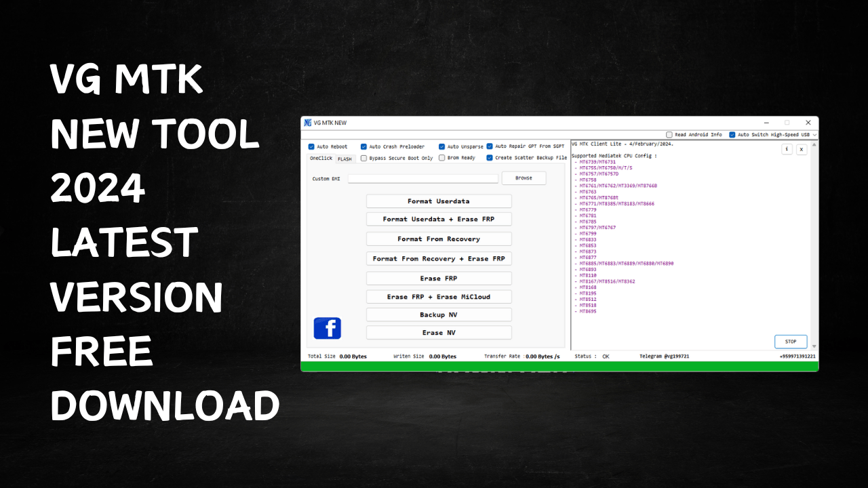Viewport: 868px width, 488px height.
Task: Enable Read Android Info checkbox
Action: pos(669,135)
